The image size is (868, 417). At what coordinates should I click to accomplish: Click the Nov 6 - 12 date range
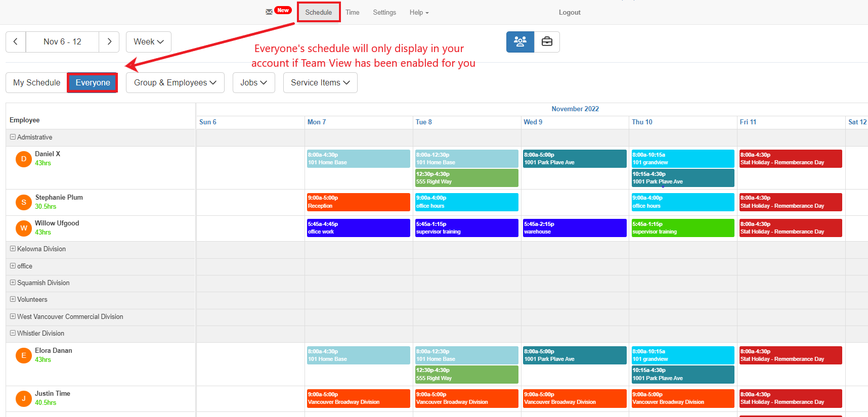pyautogui.click(x=62, y=42)
